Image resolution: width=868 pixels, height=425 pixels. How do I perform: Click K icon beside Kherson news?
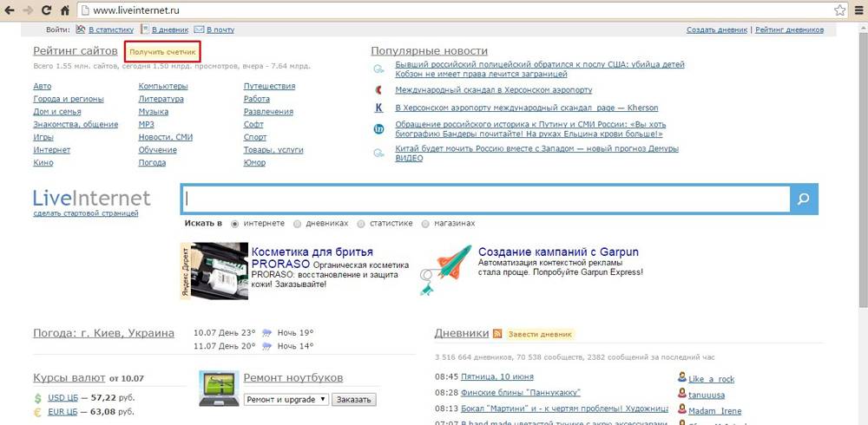(378, 108)
